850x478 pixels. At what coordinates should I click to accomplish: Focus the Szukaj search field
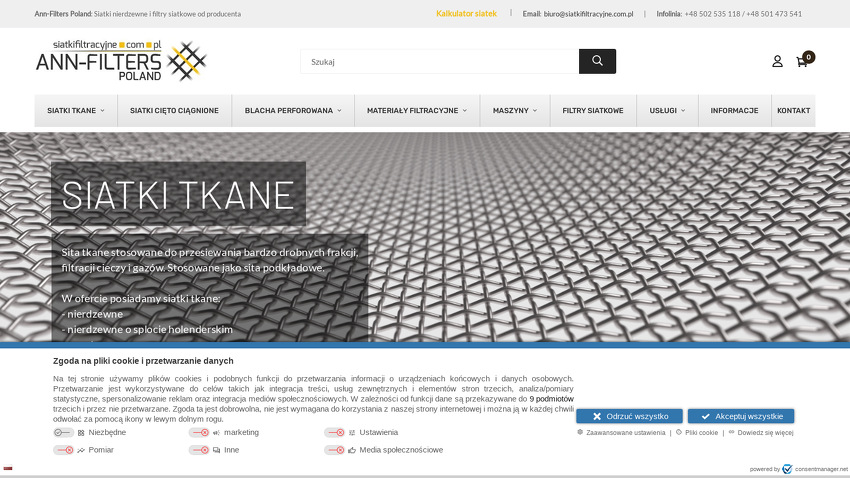pos(440,61)
